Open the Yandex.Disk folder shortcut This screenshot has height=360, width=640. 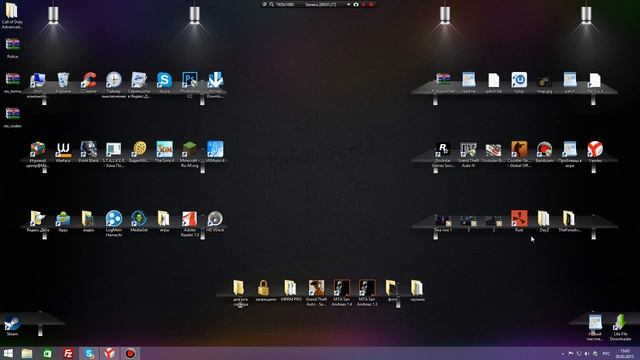pos(38,219)
